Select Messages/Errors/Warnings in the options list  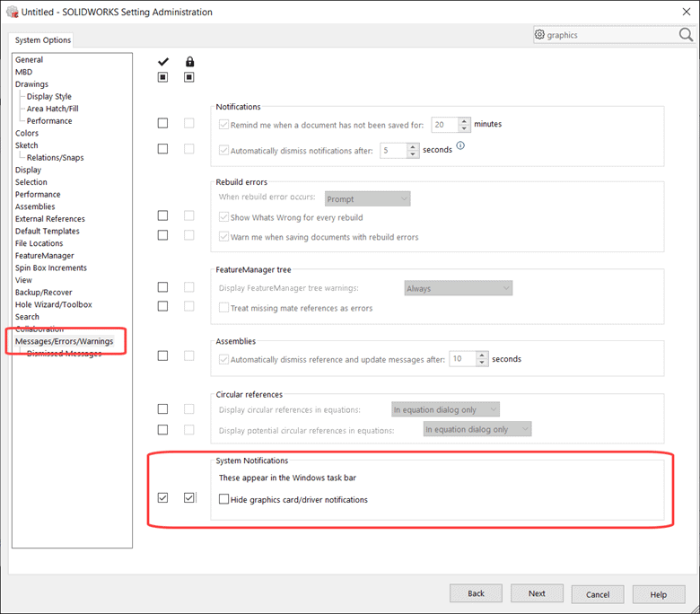pyautogui.click(x=65, y=341)
